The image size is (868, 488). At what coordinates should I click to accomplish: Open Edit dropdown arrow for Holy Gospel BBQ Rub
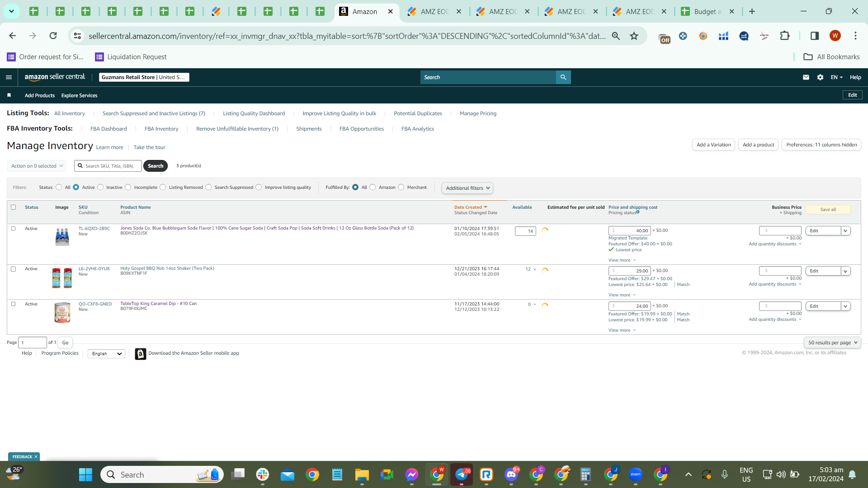tap(845, 271)
